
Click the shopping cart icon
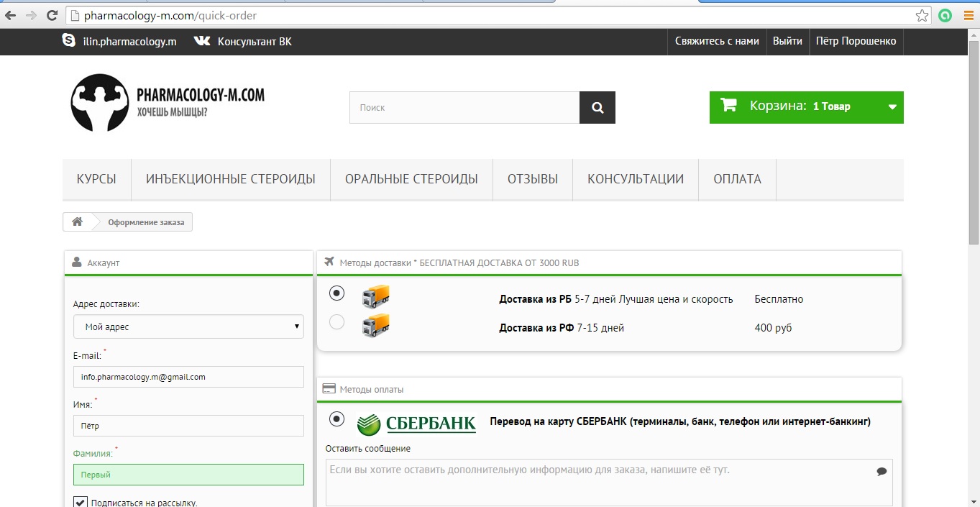[728, 106]
